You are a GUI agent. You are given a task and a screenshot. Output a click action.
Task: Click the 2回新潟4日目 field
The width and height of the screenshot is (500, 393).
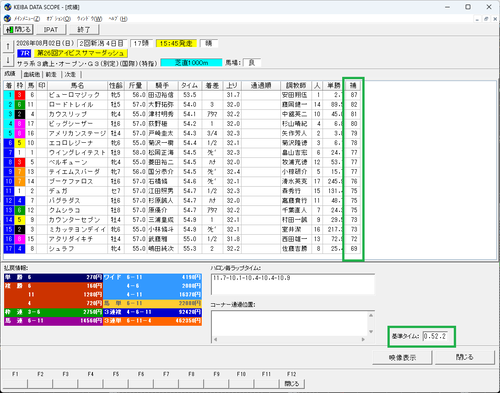(102, 43)
